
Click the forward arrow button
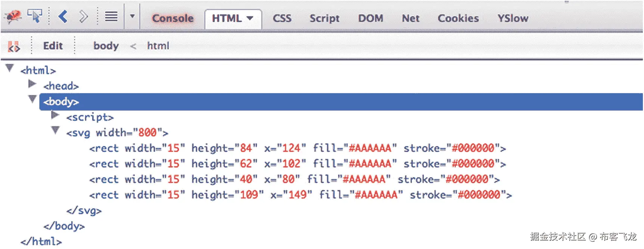[x=83, y=16]
